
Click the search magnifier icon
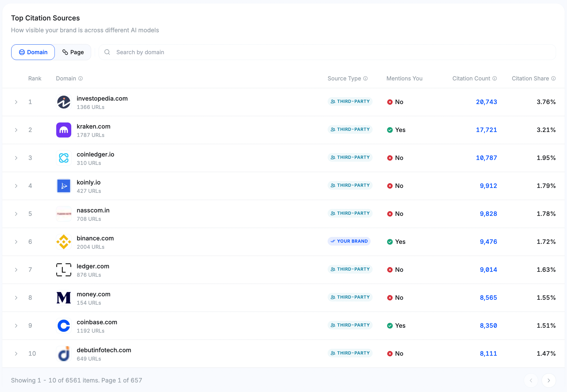click(x=107, y=52)
